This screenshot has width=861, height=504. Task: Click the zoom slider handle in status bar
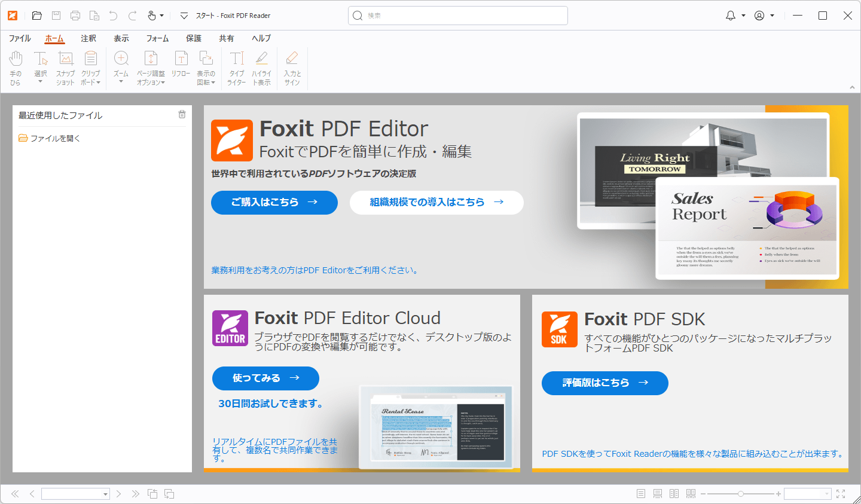(x=741, y=494)
